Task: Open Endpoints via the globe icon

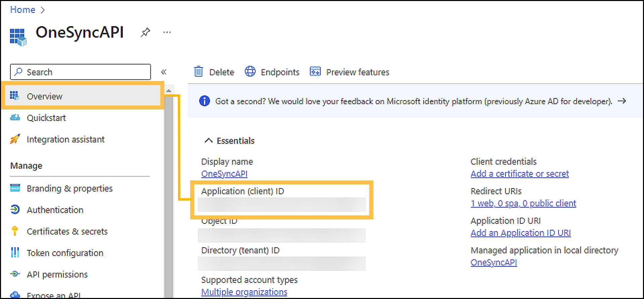Action: (250, 72)
